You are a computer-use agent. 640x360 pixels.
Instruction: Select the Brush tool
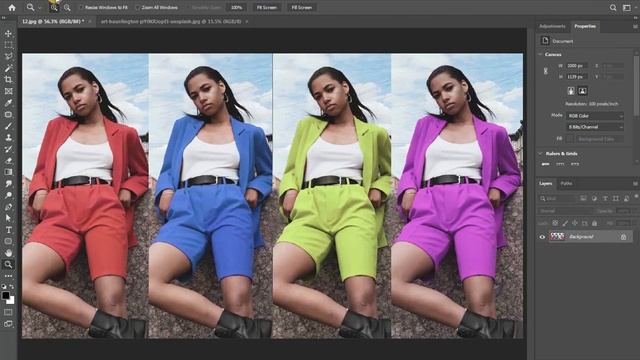click(x=8, y=126)
